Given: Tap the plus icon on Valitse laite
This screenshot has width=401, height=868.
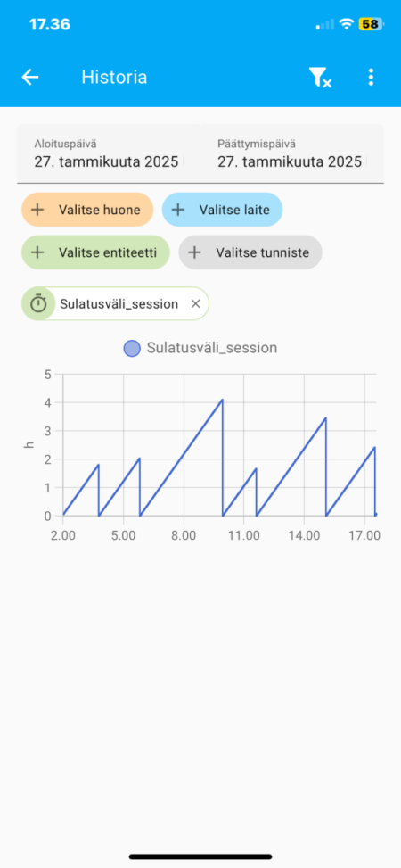Looking at the screenshot, I should coord(177,210).
